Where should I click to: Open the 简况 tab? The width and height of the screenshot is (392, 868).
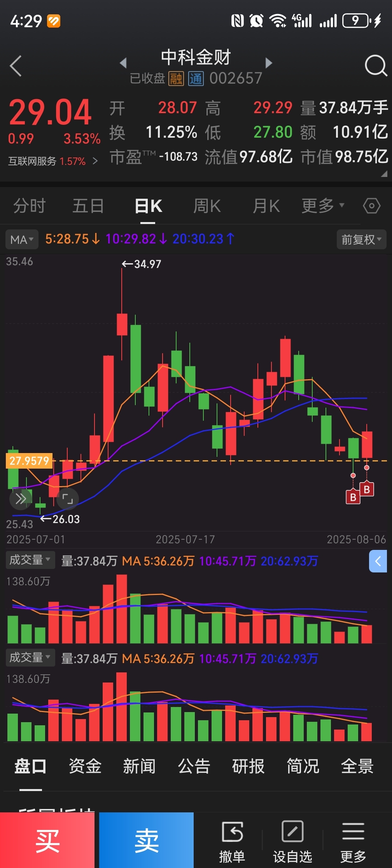303,766
